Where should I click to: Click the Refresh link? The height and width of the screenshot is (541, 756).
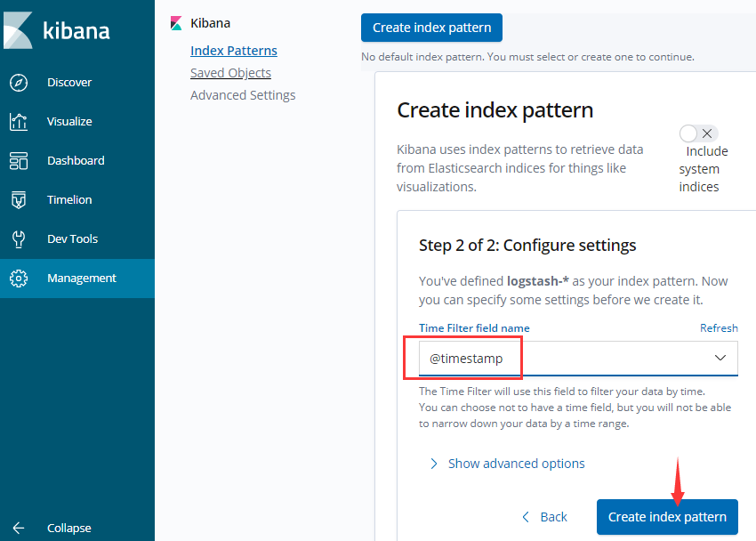pos(719,327)
